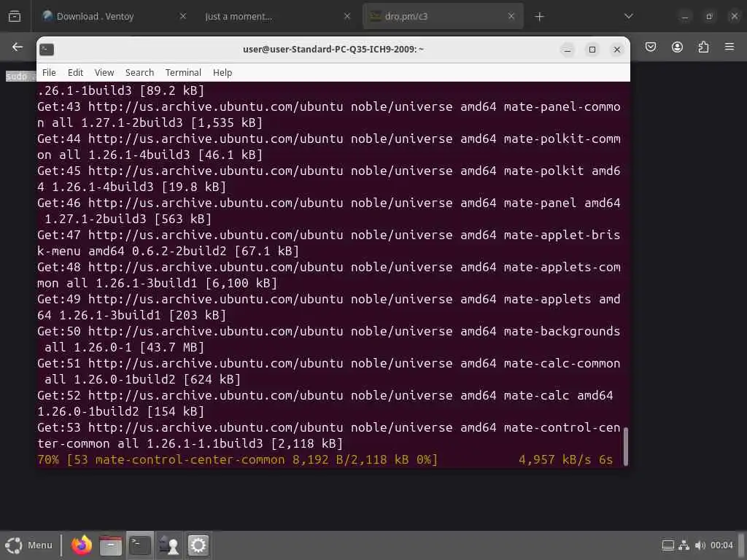Open the Firefox extensions icon
Image resolution: width=747 pixels, height=560 pixels.
tap(703, 47)
